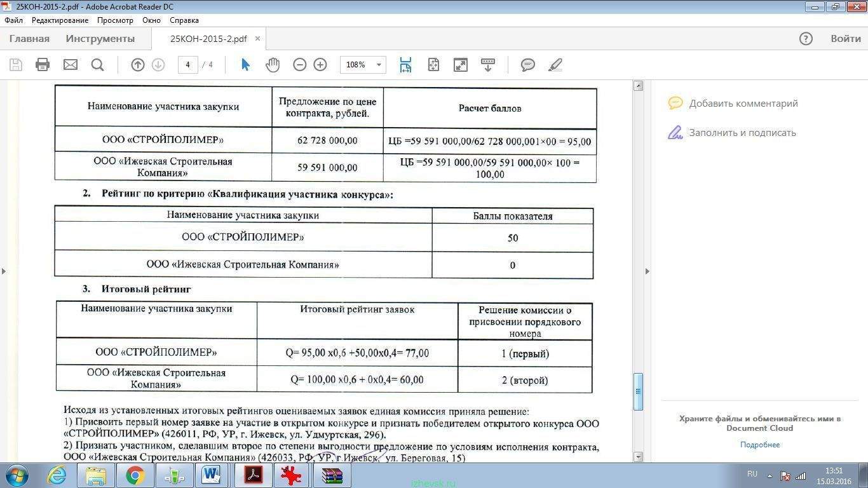Open WinRAR archive taskbar icon
The image size is (868, 488).
tap(332, 475)
